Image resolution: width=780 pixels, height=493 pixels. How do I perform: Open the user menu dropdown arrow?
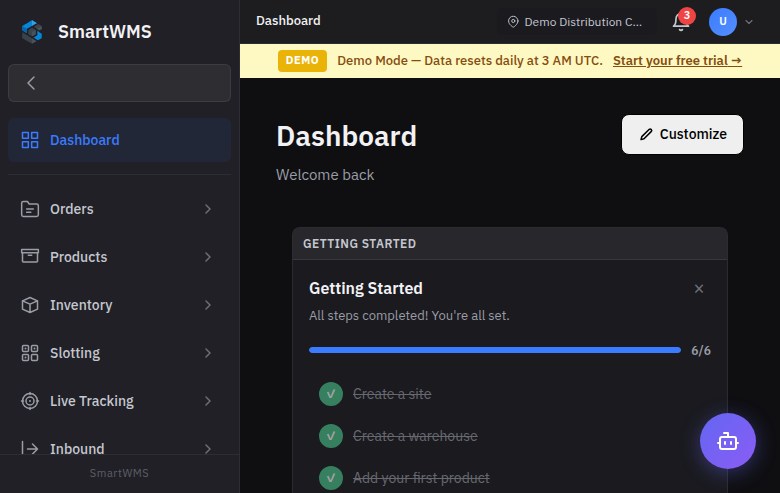(749, 22)
